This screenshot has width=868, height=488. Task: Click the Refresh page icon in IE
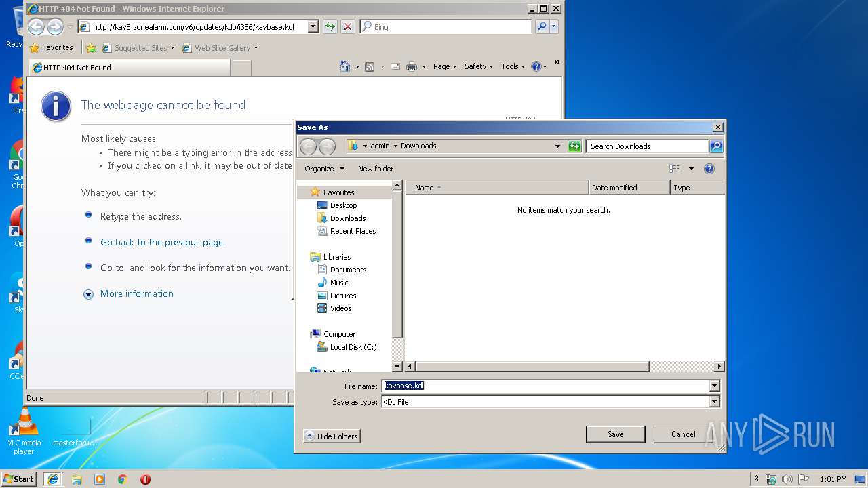click(330, 26)
